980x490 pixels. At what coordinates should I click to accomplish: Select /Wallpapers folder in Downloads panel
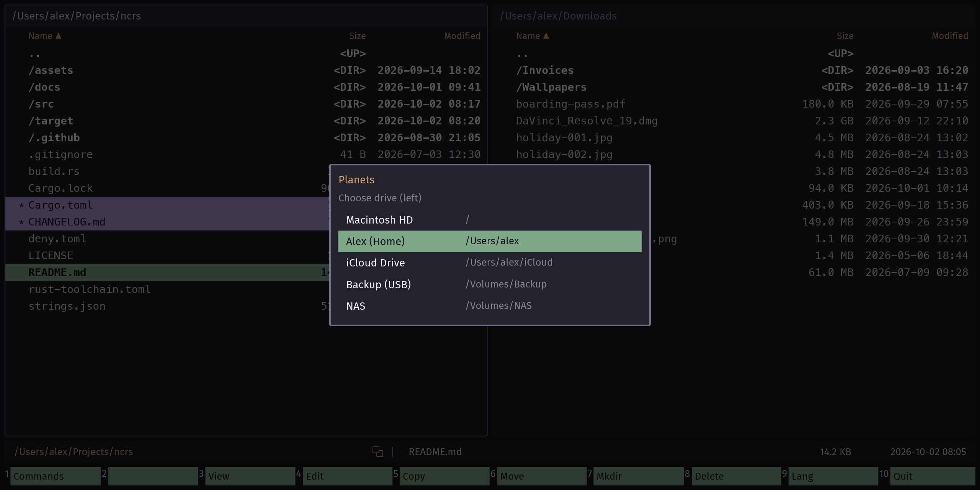(x=733, y=87)
